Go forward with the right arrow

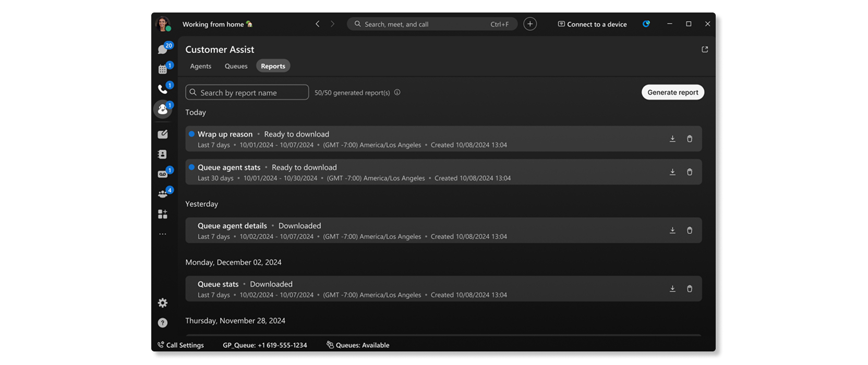(332, 24)
